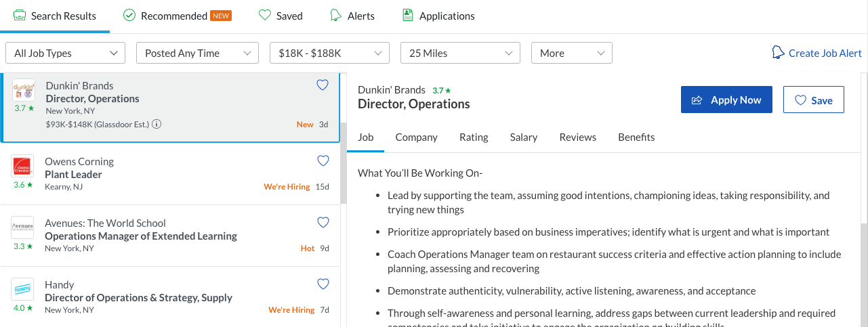Click the 3.6 rating under Owens Corning logo

[23, 185]
